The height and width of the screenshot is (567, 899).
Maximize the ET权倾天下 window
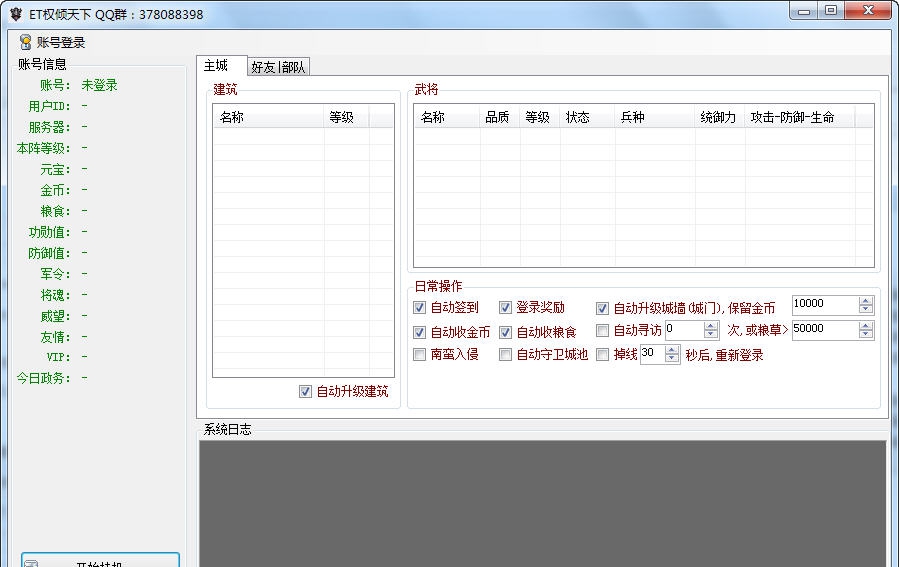click(830, 11)
